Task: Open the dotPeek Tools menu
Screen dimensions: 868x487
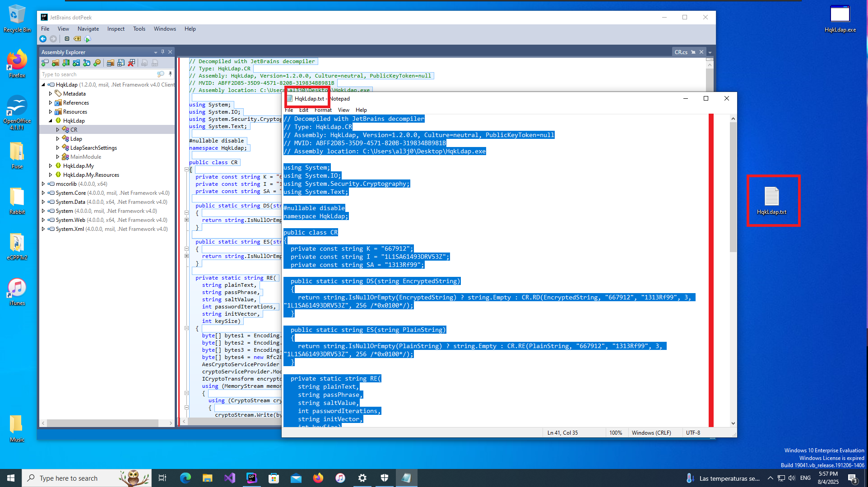Action: tap(139, 29)
